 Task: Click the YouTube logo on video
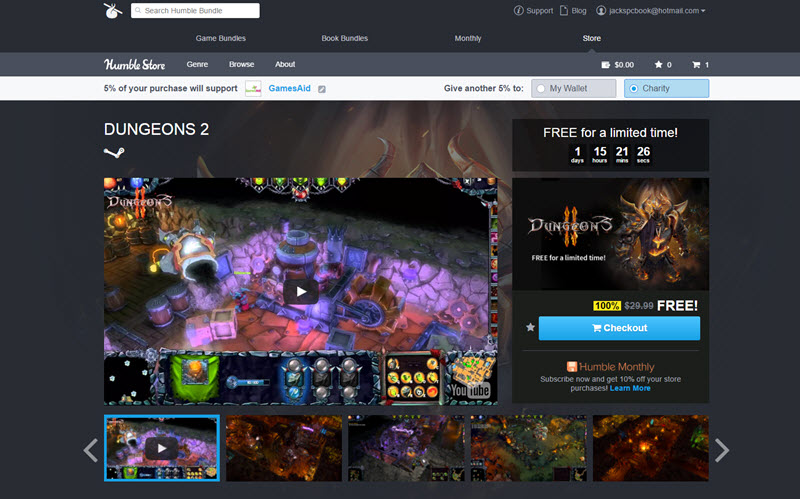point(470,390)
